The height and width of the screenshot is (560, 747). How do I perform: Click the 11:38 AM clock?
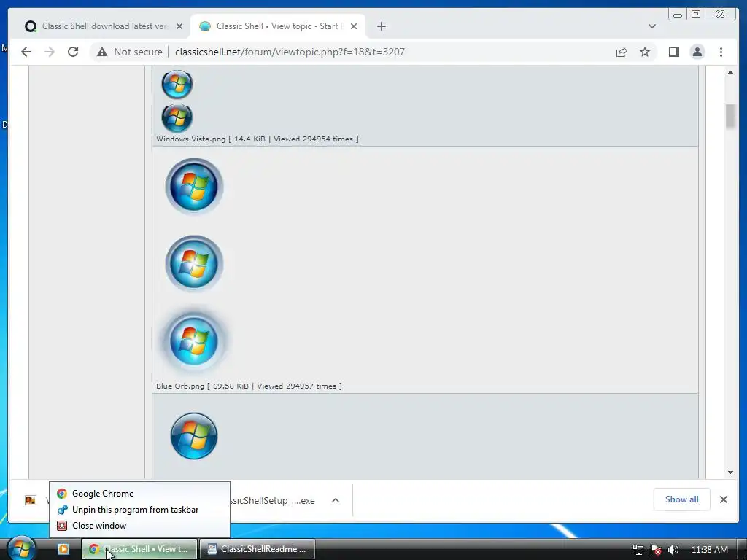click(x=709, y=550)
